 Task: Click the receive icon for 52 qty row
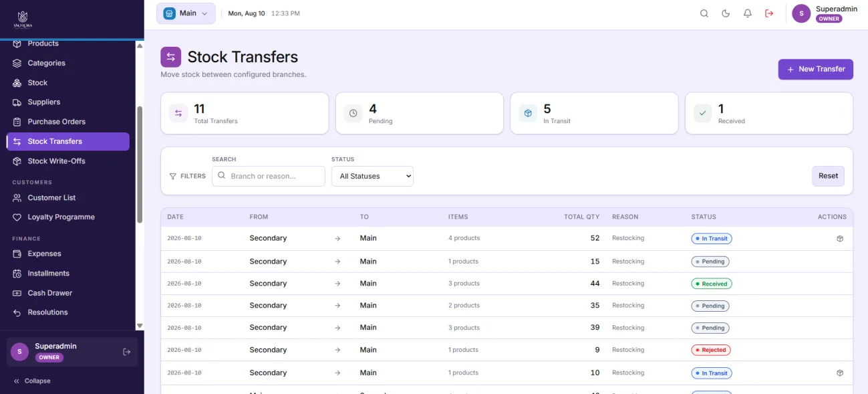point(840,239)
